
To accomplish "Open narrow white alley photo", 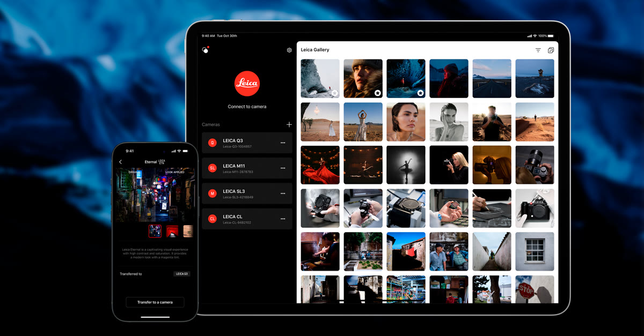I will (492, 252).
